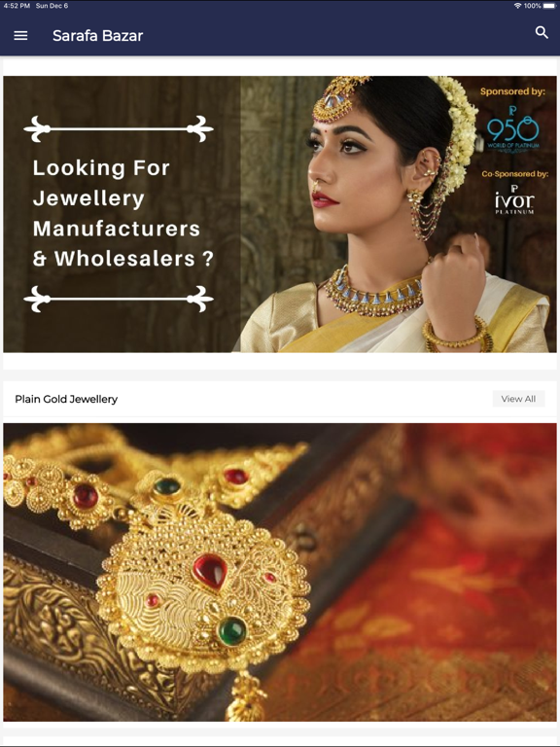The width and height of the screenshot is (560, 747).
Task: Tap the Wi-Fi status icon
Action: pyautogui.click(x=517, y=6)
